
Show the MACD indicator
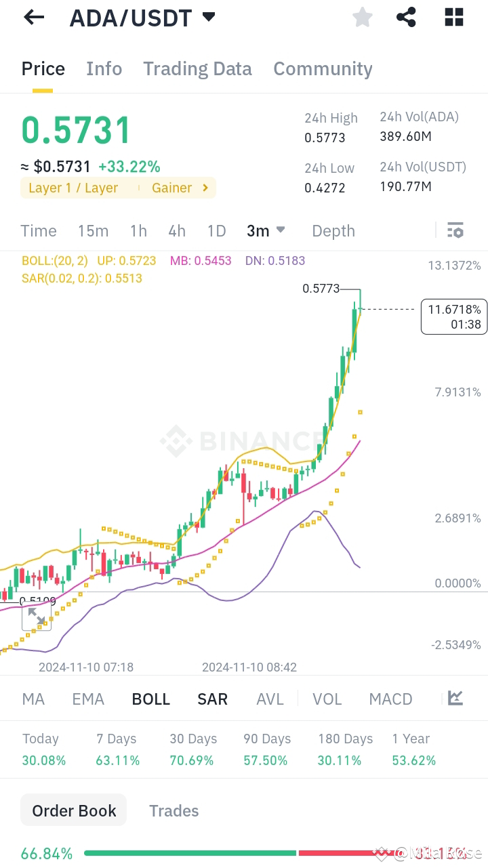(390, 698)
